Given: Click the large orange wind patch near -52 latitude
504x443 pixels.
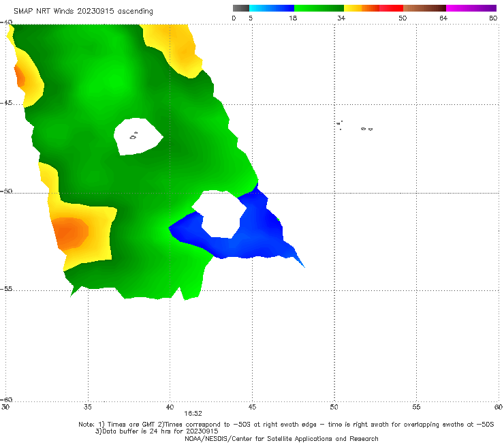Looking at the screenshot, I should pyautogui.click(x=70, y=233).
